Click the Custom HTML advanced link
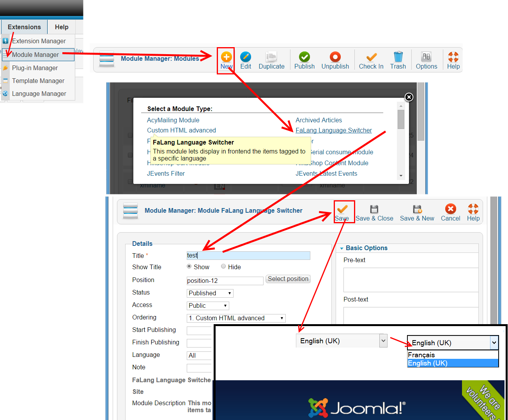Image resolution: width=508 pixels, height=420 pixels. [x=181, y=130]
